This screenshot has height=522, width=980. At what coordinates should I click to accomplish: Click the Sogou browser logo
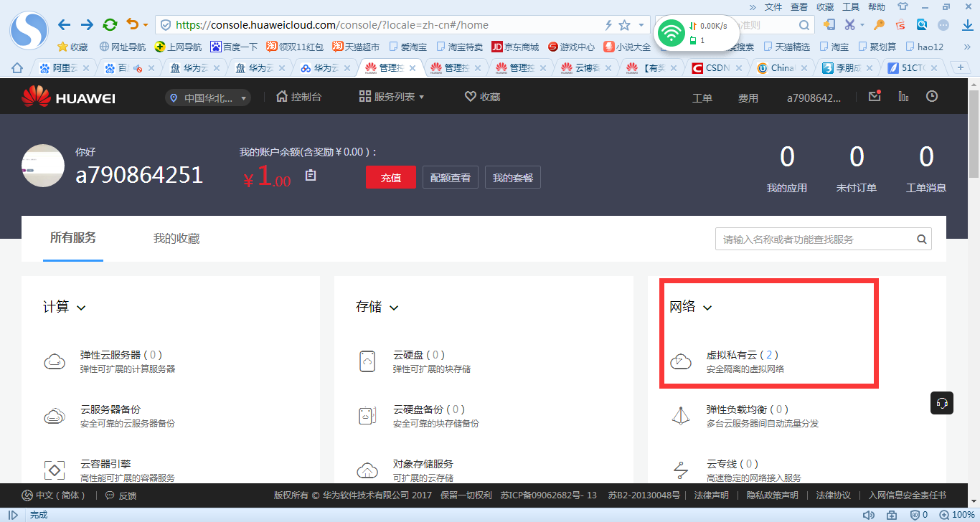click(x=29, y=30)
